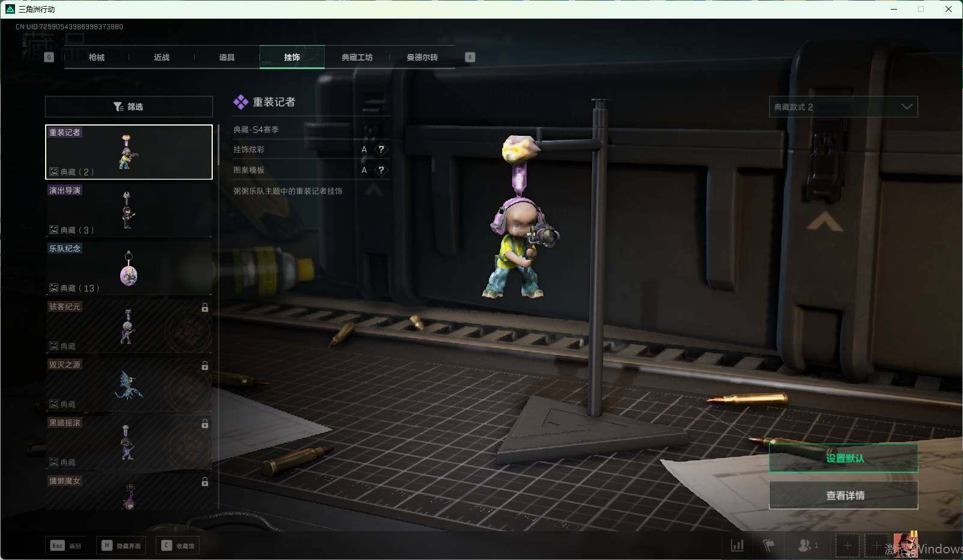
Task: Click the Q previous-tab key icon
Action: (x=49, y=57)
